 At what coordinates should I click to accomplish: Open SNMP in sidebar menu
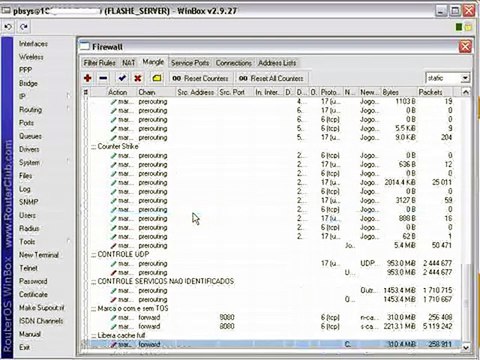[28, 202]
